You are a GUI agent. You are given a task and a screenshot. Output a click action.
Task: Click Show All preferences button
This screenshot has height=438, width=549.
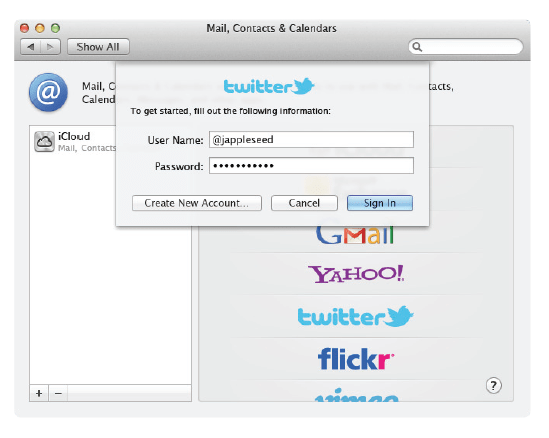[98, 47]
